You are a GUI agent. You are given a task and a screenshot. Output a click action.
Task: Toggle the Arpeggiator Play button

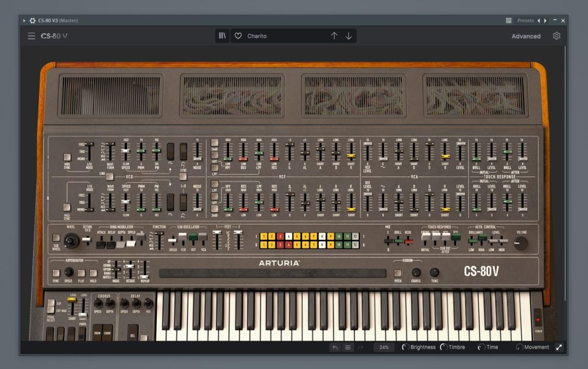(x=81, y=273)
